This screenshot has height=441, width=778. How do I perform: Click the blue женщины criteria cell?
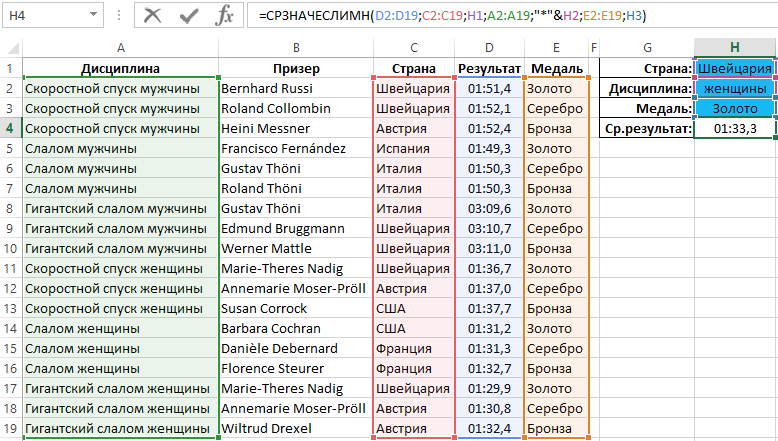click(735, 88)
